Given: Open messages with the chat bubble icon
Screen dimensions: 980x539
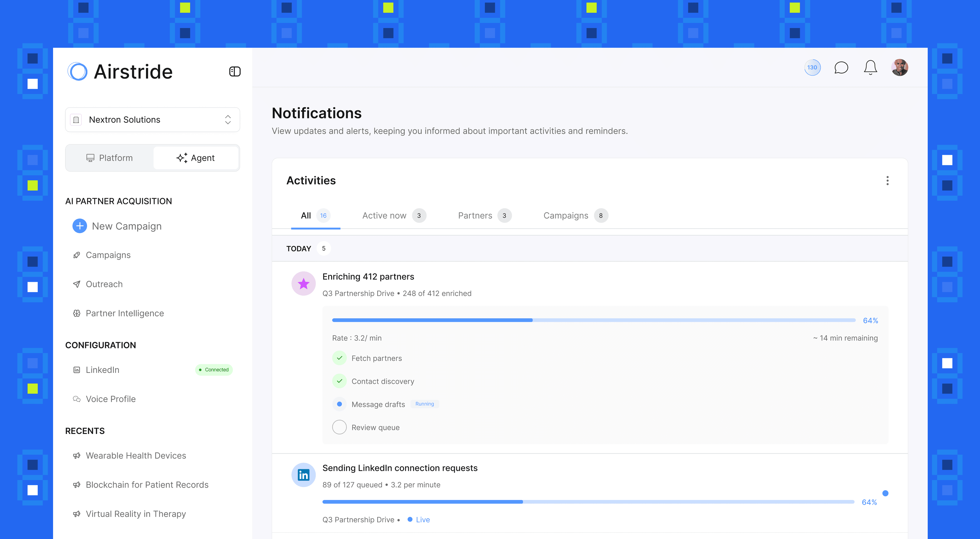Looking at the screenshot, I should coord(841,68).
